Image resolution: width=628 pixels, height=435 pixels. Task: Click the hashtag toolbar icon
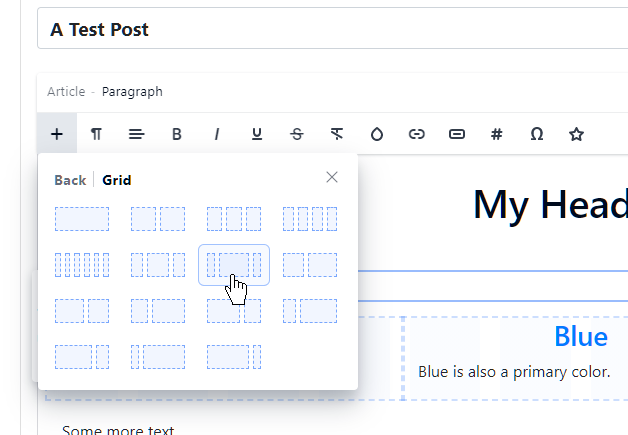pyautogui.click(x=497, y=134)
